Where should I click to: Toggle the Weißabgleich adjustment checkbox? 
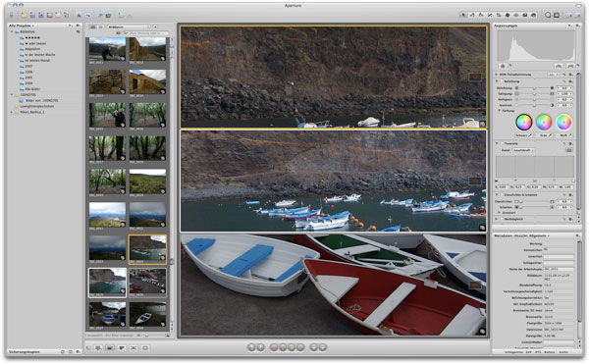click(502, 219)
